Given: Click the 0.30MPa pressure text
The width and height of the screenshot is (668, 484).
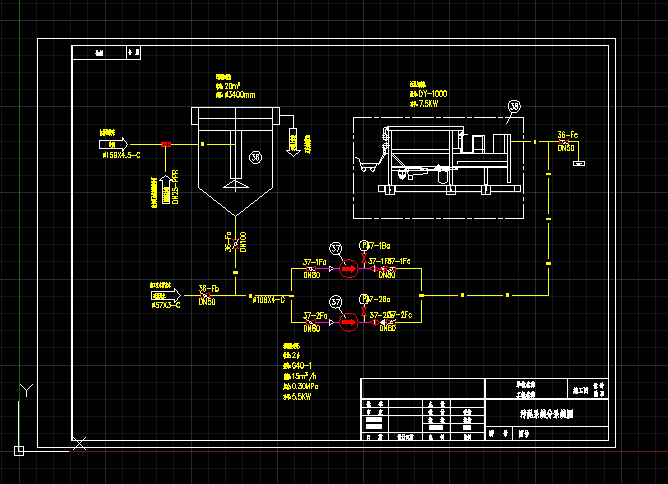Looking at the screenshot, I should pos(305,386).
